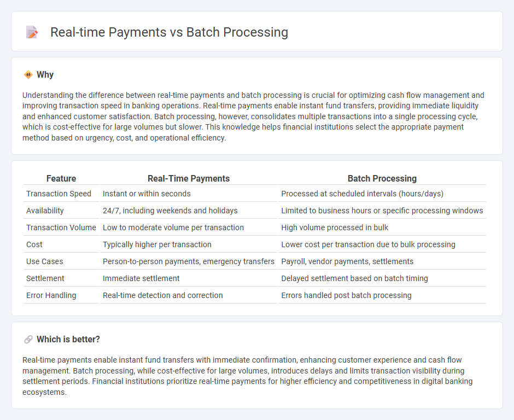Click the orange diamond icon next to Why
The width and height of the screenshot is (514, 420).
point(28,75)
